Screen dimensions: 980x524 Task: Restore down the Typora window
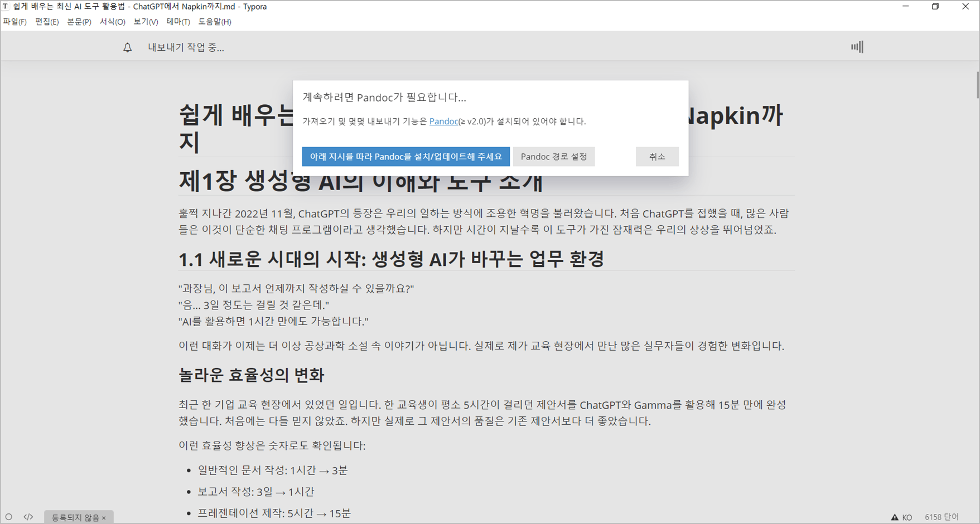point(935,7)
